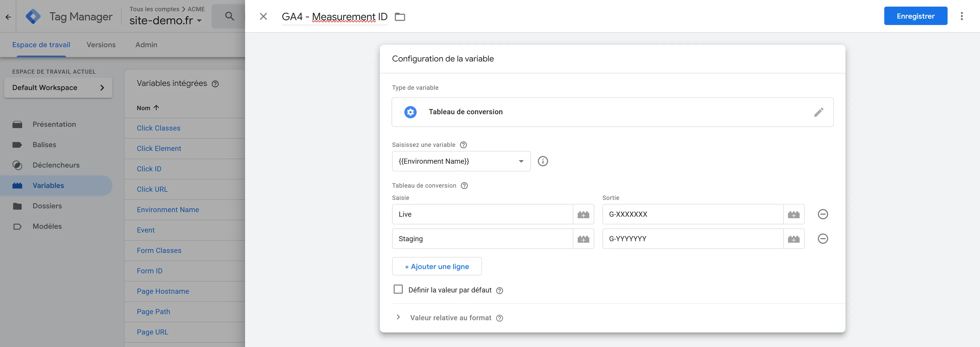Click the back arrow in Tag Manager header
This screenshot has height=347, width=980.
(x=8, y=17)
